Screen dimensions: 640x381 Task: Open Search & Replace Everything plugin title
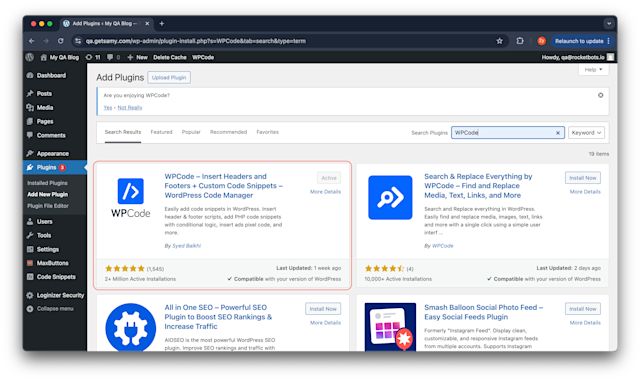478,186
